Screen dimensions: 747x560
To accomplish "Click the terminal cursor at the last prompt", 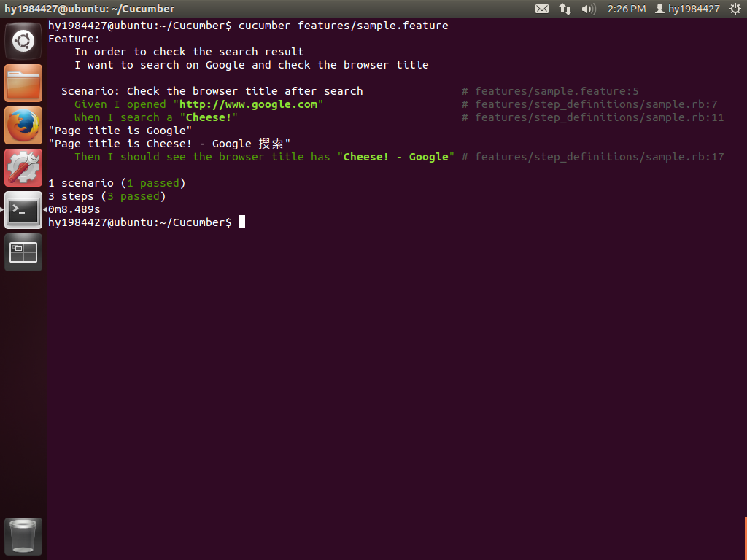I will (241, 222).
